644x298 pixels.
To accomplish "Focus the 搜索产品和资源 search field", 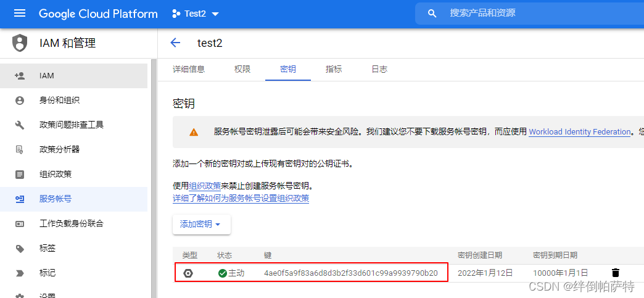I will pyautogui.click(x=529, y=14).
